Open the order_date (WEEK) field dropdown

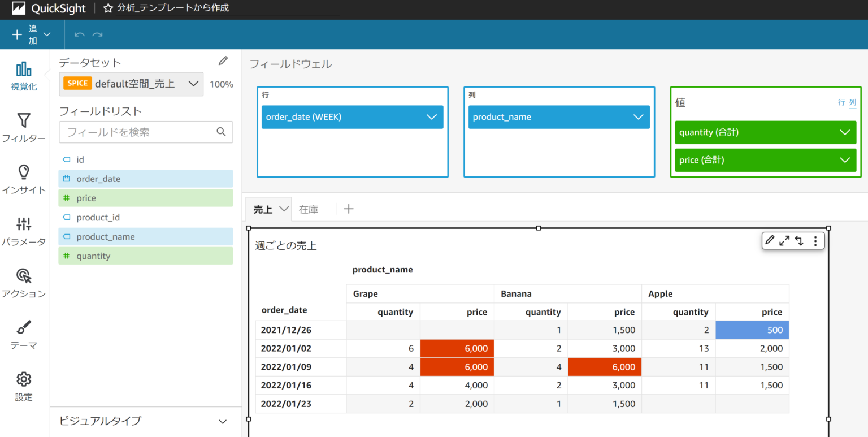pos(432,116)
